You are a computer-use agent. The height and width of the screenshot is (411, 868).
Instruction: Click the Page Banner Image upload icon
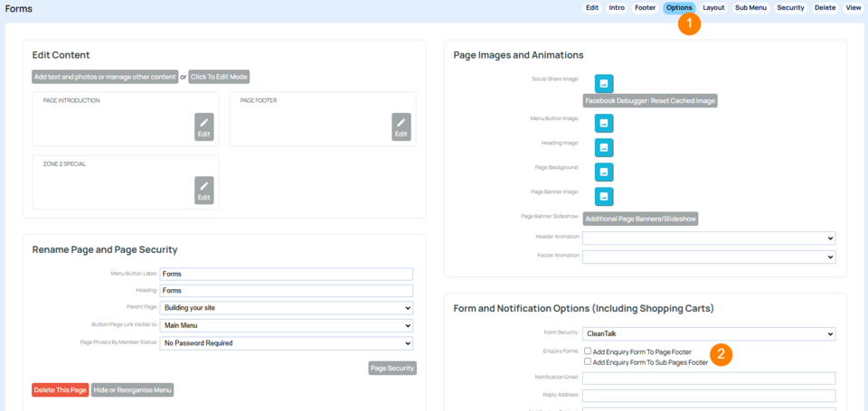pyautogui.click(x=604, y=196)
